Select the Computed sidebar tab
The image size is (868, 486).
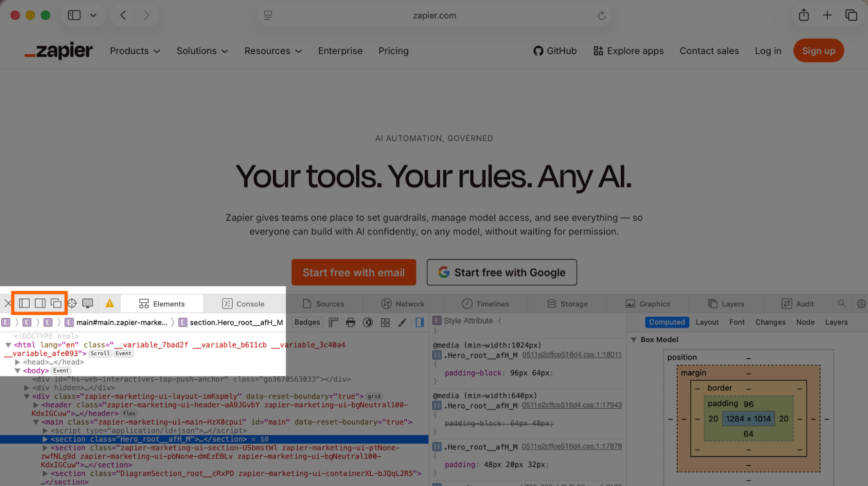[667, 322]
